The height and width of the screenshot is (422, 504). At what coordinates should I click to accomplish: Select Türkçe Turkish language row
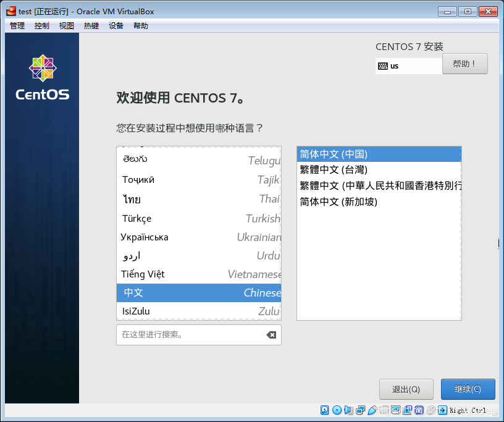[x=199, y=218]
